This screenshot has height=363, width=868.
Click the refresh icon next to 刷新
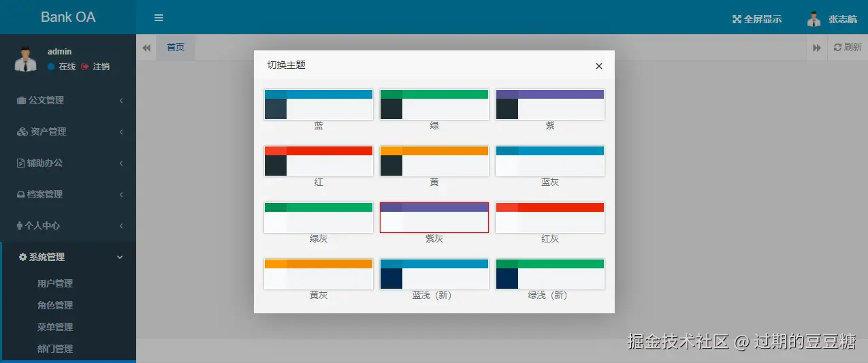click(x=837, y=48)
